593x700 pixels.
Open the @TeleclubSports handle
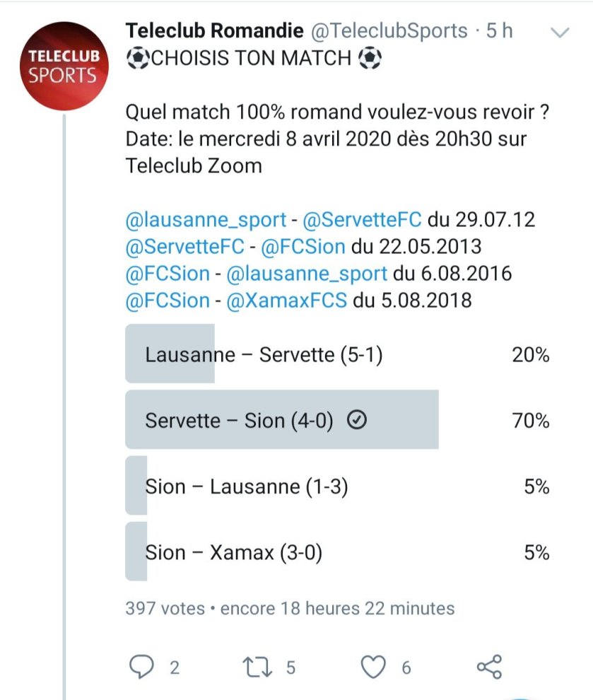pyautogui.click(x=388, y=31)
